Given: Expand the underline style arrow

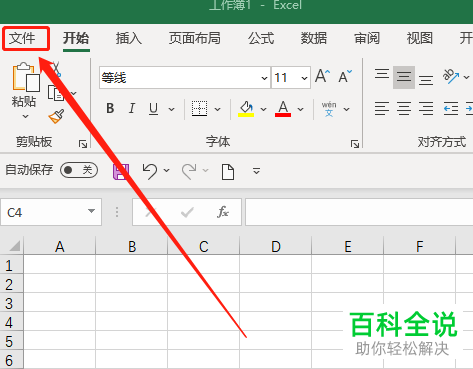Looking at the screenshot, I should [x=171, y=109].
